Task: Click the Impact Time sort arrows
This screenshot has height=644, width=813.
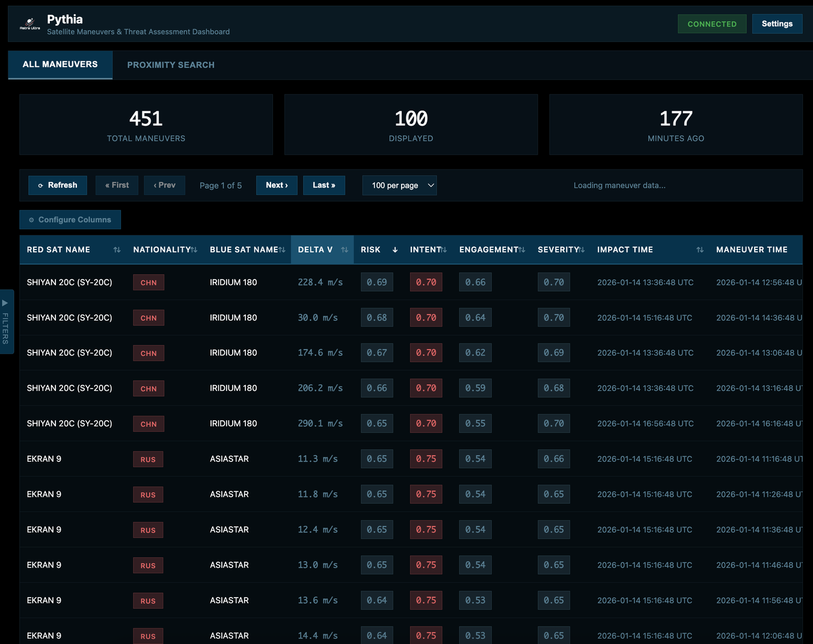Action: [700, 250]
